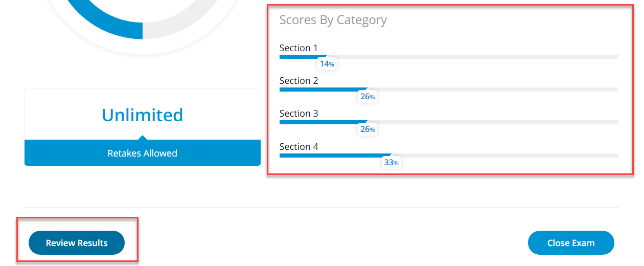Select the Section 4 progress bar

click(449, 156)
